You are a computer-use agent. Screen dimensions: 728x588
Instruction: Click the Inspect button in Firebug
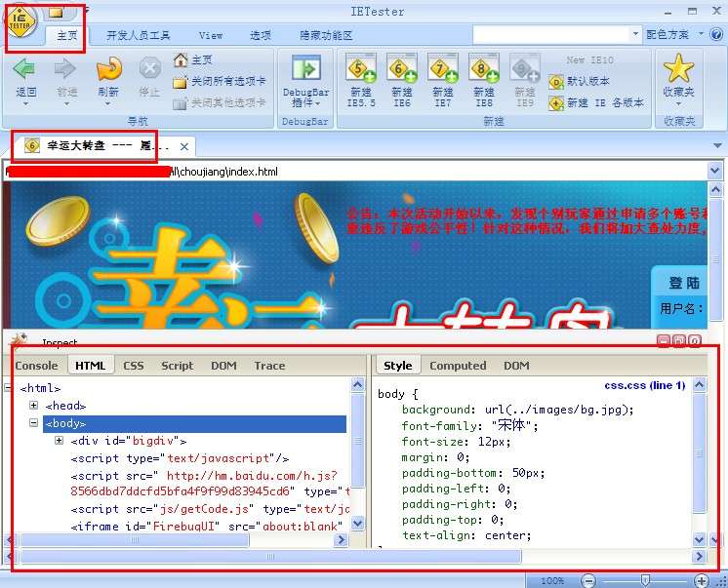60,343
